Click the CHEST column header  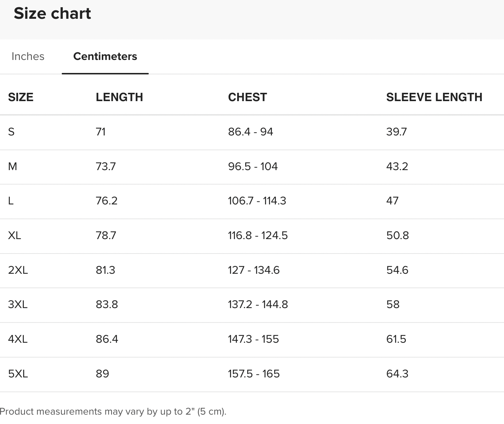[x=247, y=97]
